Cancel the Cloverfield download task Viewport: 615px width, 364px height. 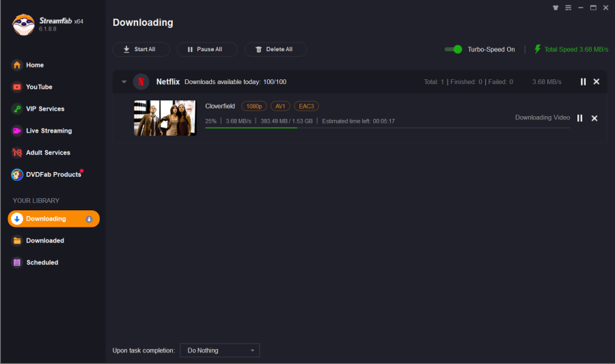[594, 118]
